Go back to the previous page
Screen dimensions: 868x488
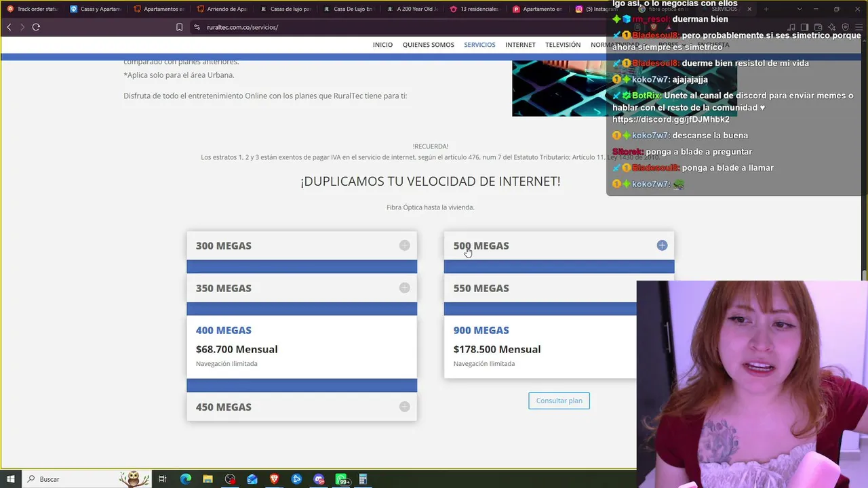(9, 27)
